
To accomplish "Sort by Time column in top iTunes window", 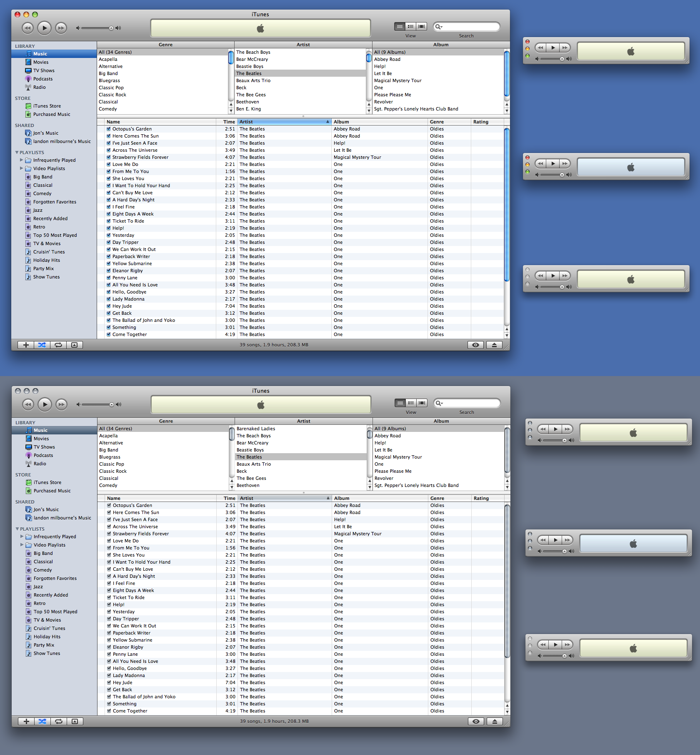I will pos(227,122).
